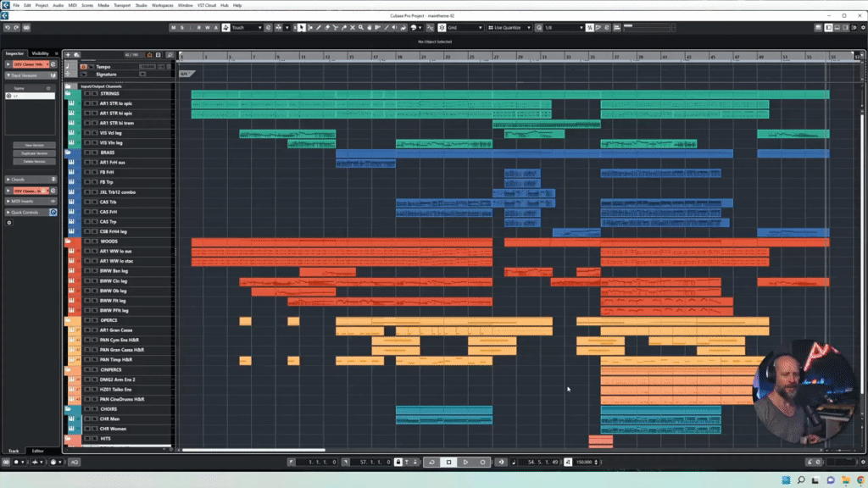The height and width of the screenshot is (488, 868).
Task: Click the Stop transport button
Action: click(449, 462)
